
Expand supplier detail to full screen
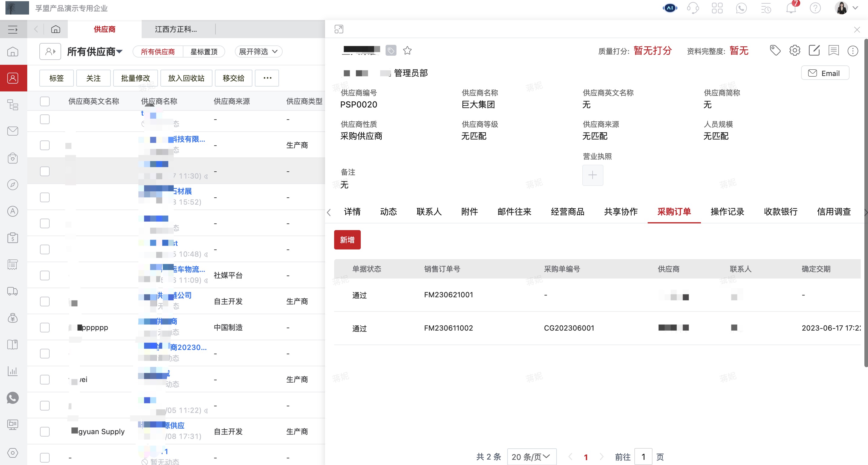(339, 29)
